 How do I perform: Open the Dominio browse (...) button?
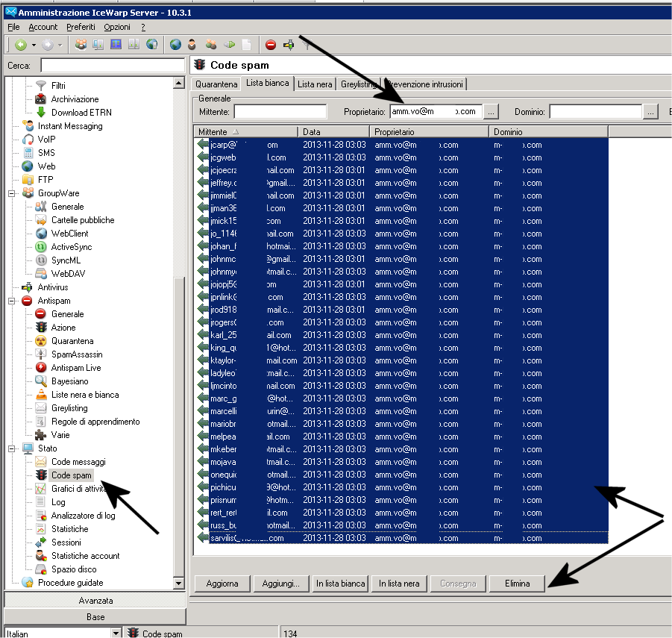click(x=650, y=112)
